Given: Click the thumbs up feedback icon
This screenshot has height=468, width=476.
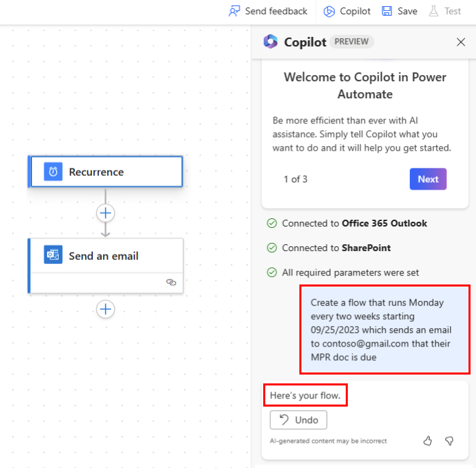Looking at the screenshot, I should (x=428, y=441).
